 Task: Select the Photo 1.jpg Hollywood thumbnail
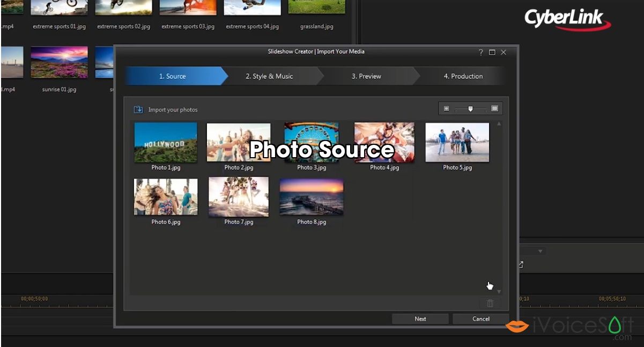[x=166, y=142]
